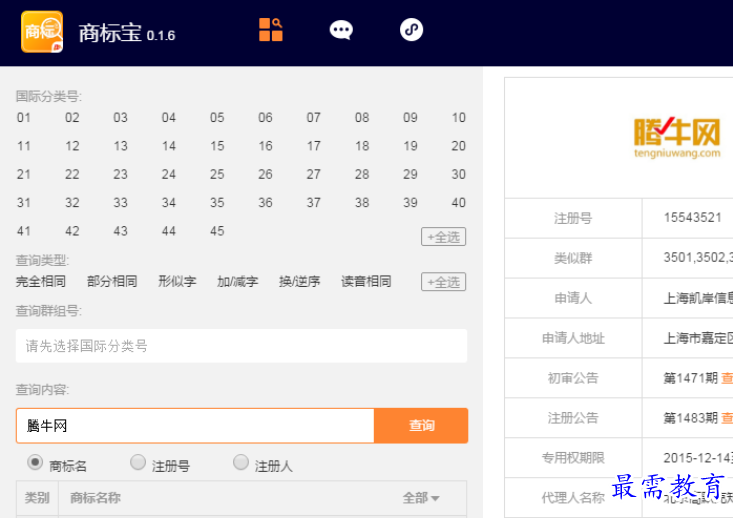
Task: Toggle international class 35
Action: [217, 202]
